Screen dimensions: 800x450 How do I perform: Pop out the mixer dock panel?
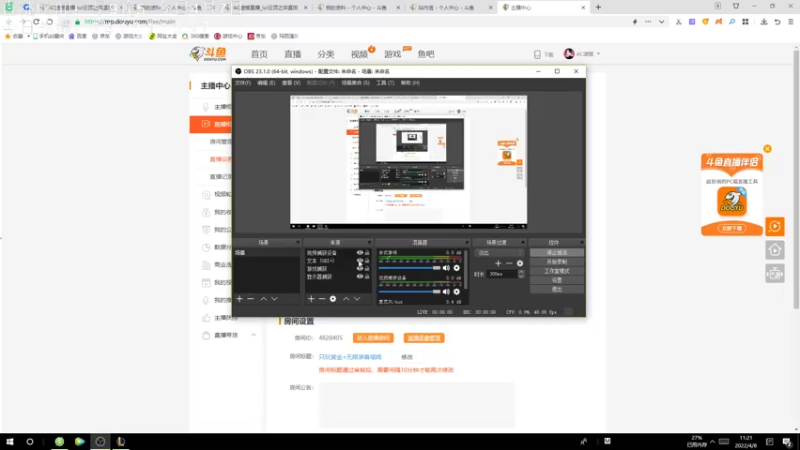(466, 242)
